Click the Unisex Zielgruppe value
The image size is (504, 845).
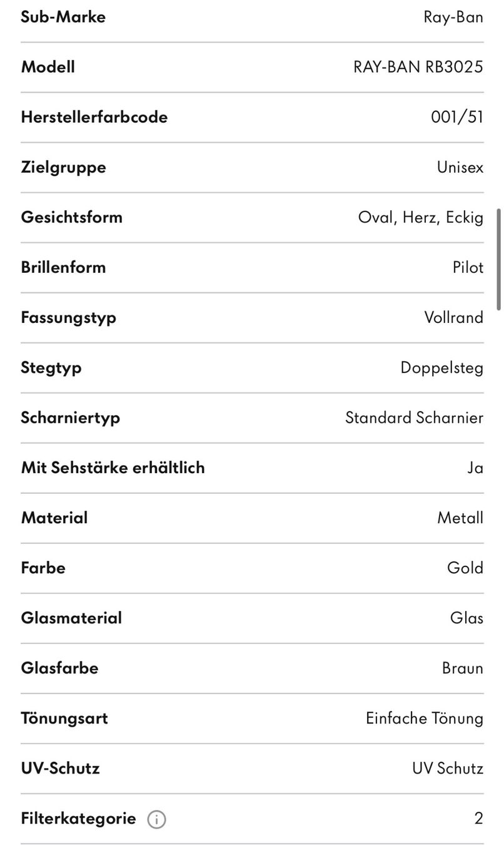click(x=460, y=167)
